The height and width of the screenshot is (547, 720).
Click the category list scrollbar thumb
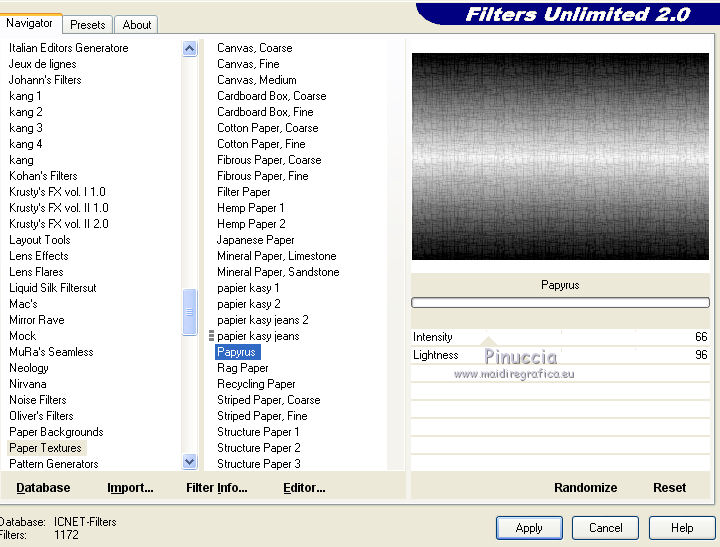190,312
